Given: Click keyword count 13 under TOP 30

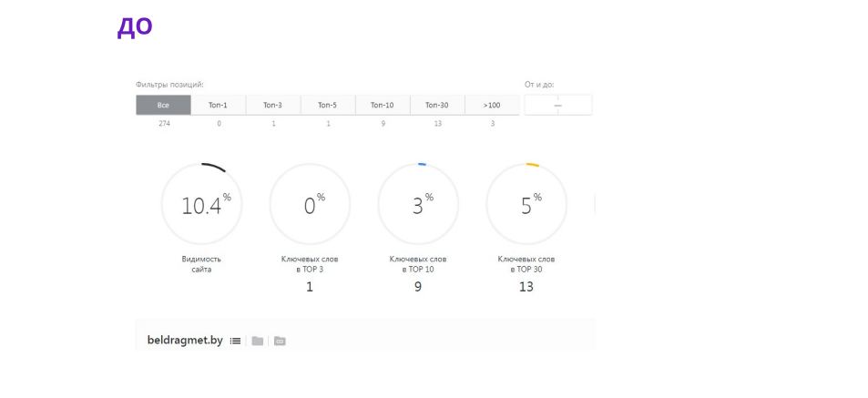Looking at the screenshot, I should point(526,287).
